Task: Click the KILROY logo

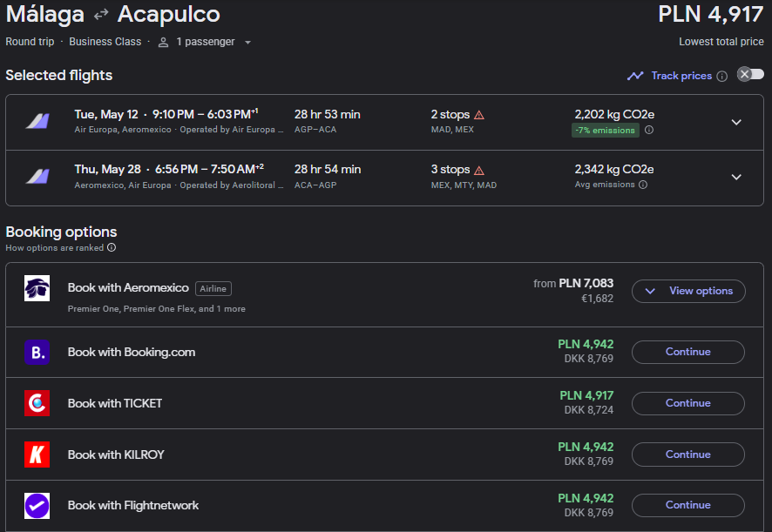Action: [37, 455]
